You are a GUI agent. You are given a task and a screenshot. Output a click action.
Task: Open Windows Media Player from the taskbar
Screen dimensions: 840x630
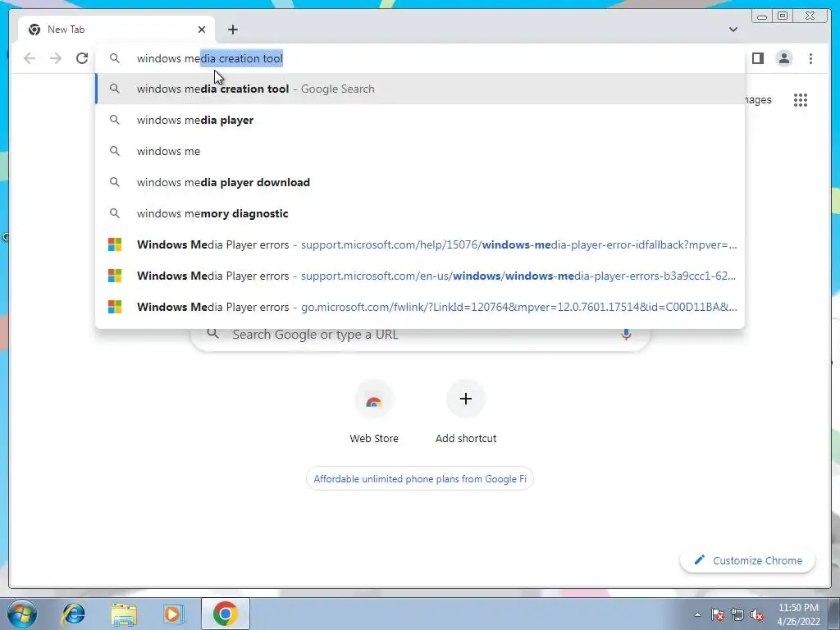pos(174,614)
